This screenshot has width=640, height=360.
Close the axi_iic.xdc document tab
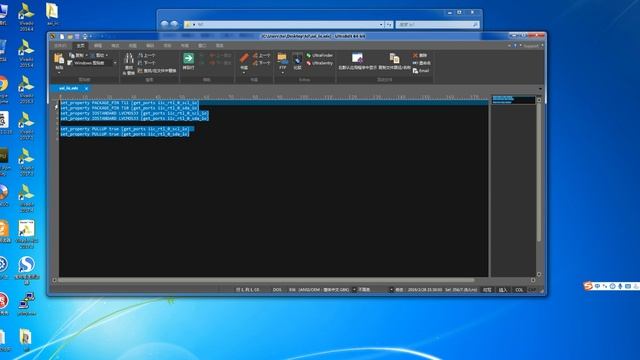pyautogui.click(x=86, y=88)
